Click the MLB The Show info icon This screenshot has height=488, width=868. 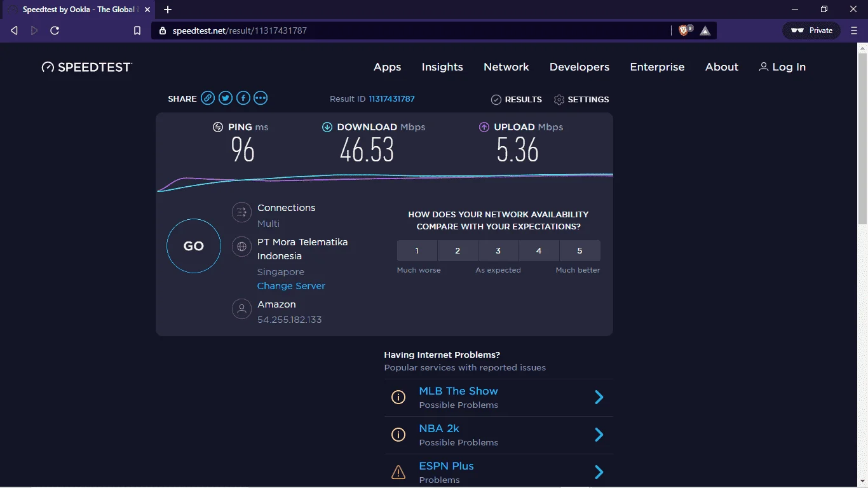pyautogui.click(x=398, y=398)
